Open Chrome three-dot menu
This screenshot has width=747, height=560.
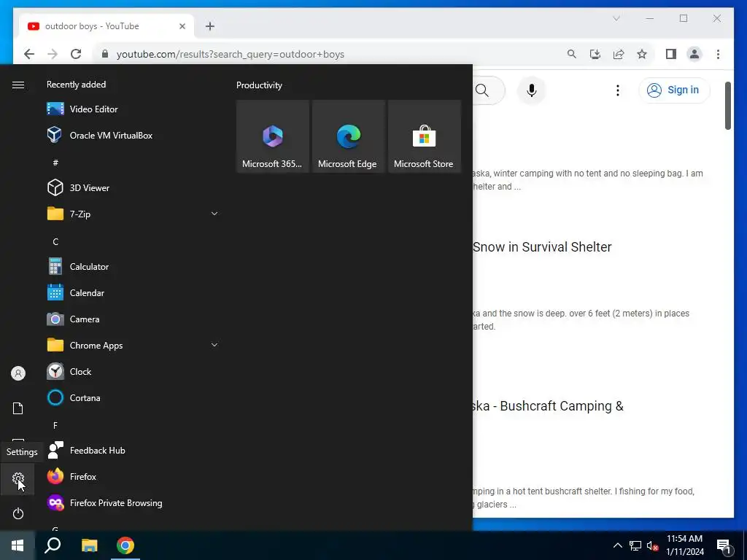click(x=718, y=54)
